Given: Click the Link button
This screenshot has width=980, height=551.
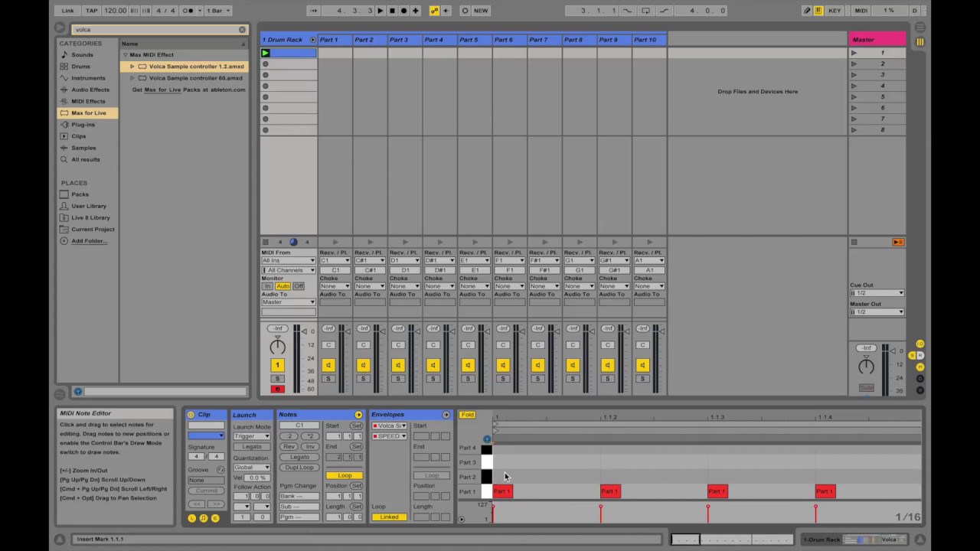Looking at the screenshot, I should tap(67, 11).
